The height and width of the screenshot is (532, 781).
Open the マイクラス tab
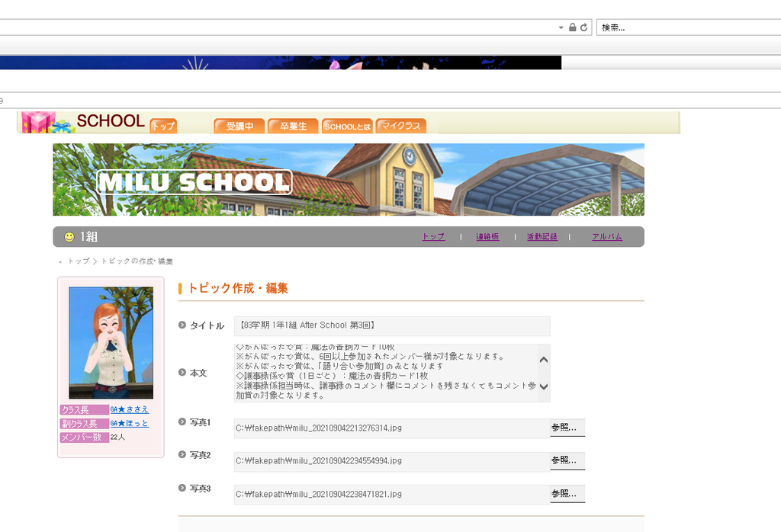point(401,126)
